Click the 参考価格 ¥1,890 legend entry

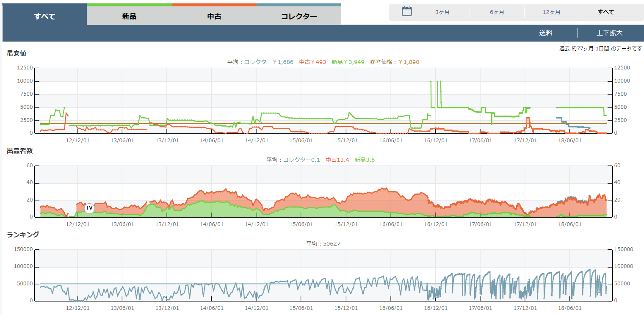click(394, 62)
